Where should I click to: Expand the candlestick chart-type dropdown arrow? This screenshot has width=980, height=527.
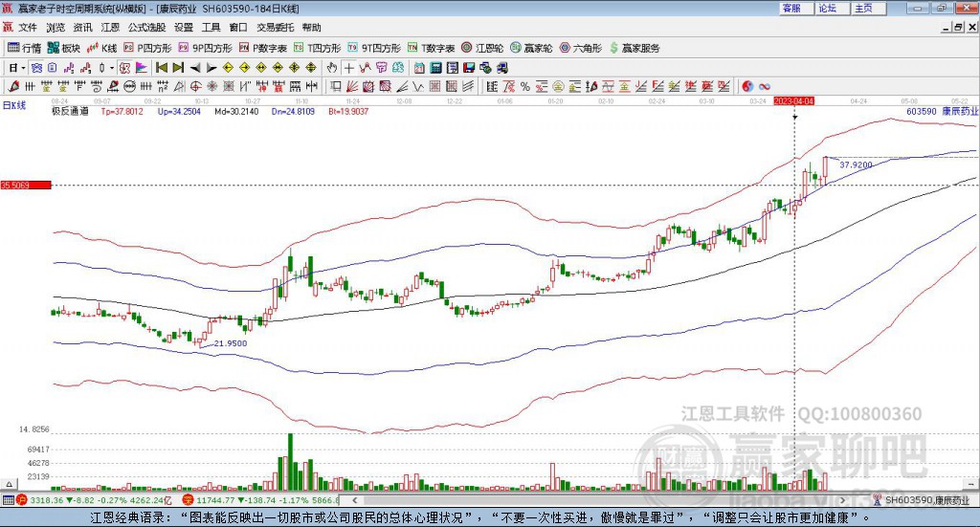[x=112, y=68]
